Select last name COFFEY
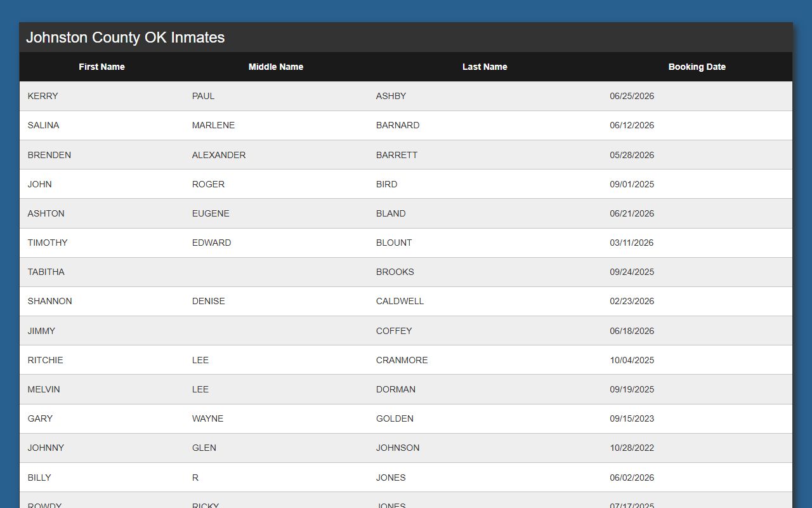 point(394,331)
